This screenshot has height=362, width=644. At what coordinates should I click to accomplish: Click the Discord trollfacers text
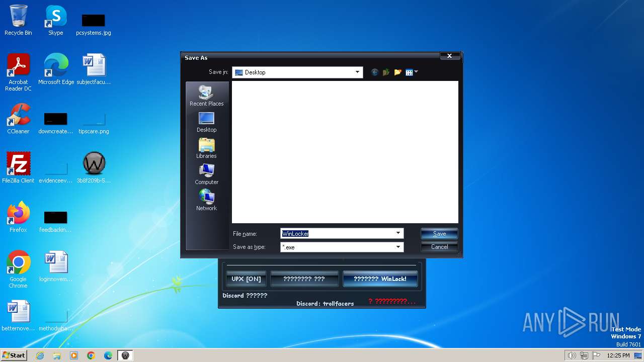[325, 304]
